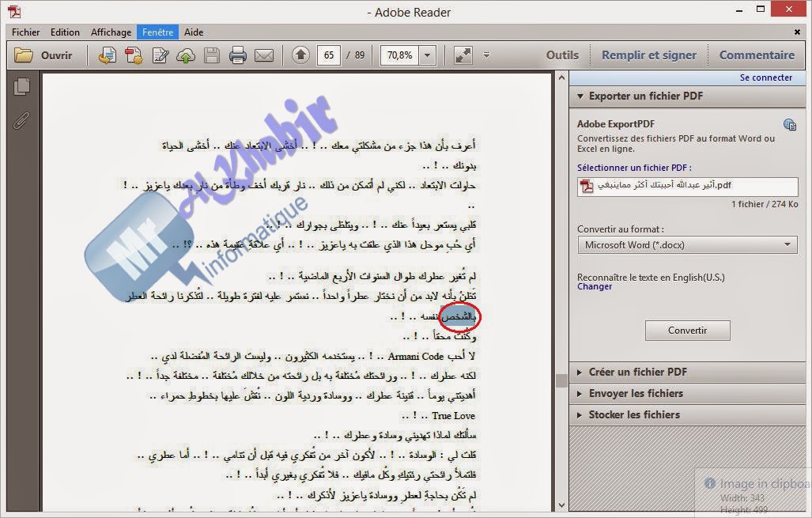This screenshot has width=812, height=518.
Task: Go to previous page with up arrow
Action: pos(301,55)
